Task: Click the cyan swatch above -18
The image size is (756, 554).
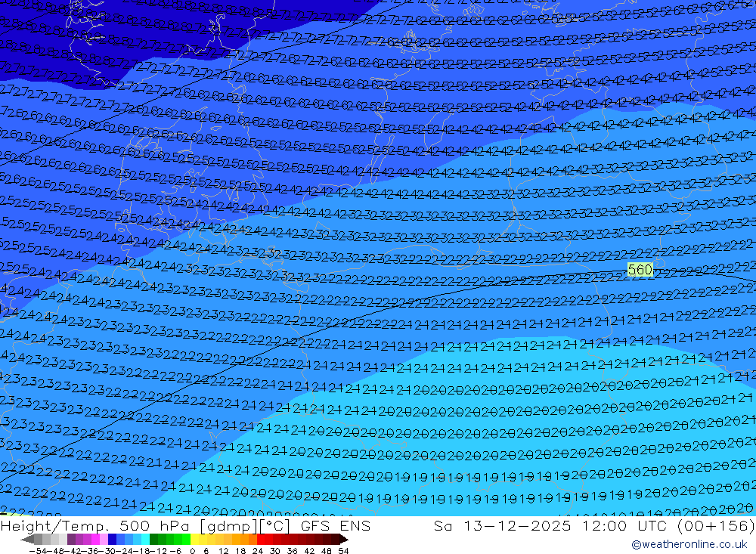Action: click(145, 540)
